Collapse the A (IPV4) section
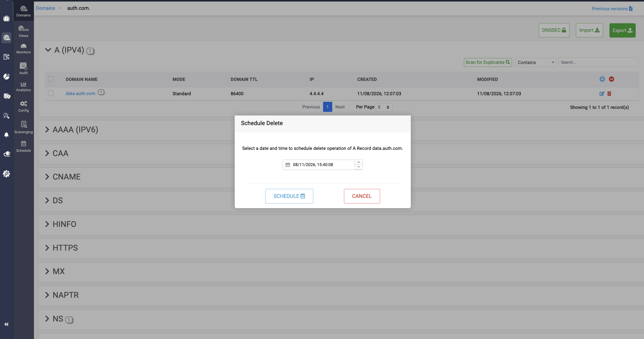The image size is (644, 339). tap(48, 50)
